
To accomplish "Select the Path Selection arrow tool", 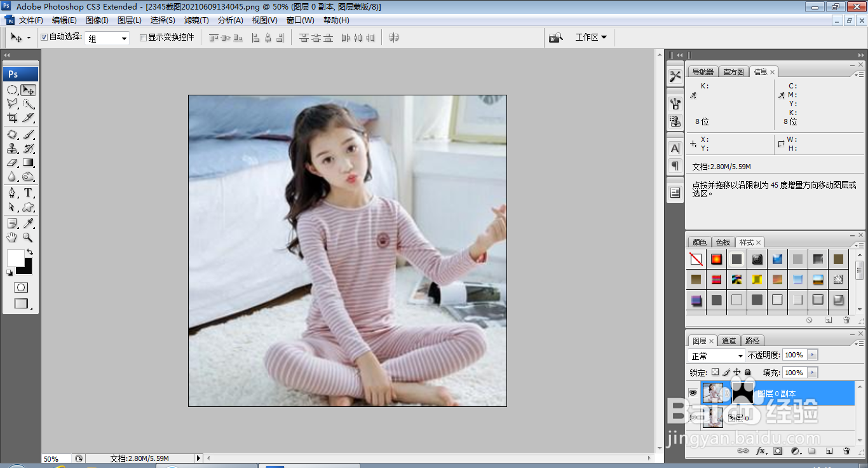I will click(x=12, y=207).
